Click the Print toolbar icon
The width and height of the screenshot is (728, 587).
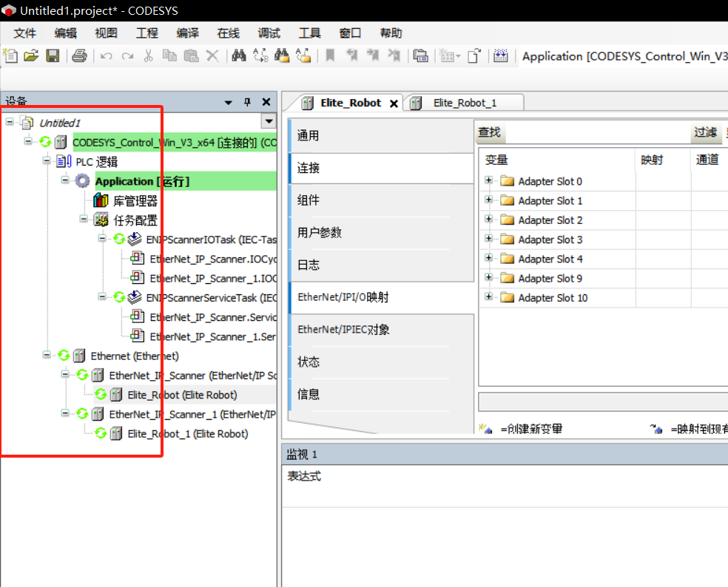click(80, 56)
